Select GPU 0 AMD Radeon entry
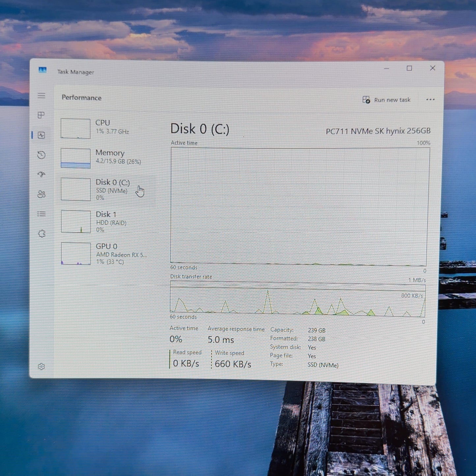 click(105, 253)
